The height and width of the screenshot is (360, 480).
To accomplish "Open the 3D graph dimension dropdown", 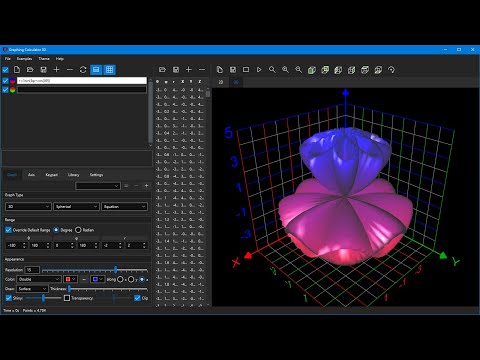I will pos(28,207).
